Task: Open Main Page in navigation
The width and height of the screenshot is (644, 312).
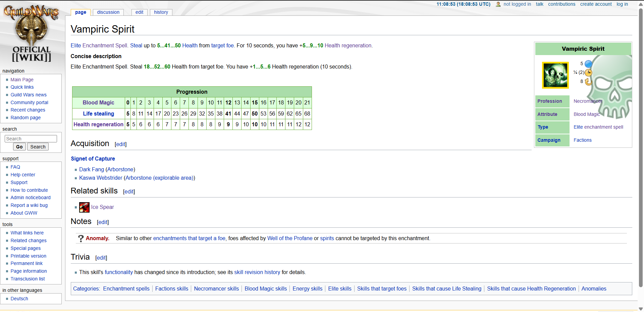Action: tap(22, 80)
